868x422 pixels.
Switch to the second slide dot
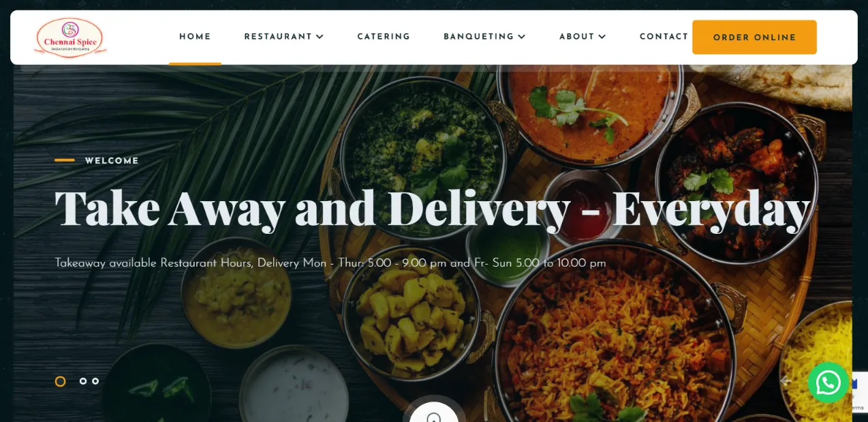pyautogui.click(x=83, y=381)
